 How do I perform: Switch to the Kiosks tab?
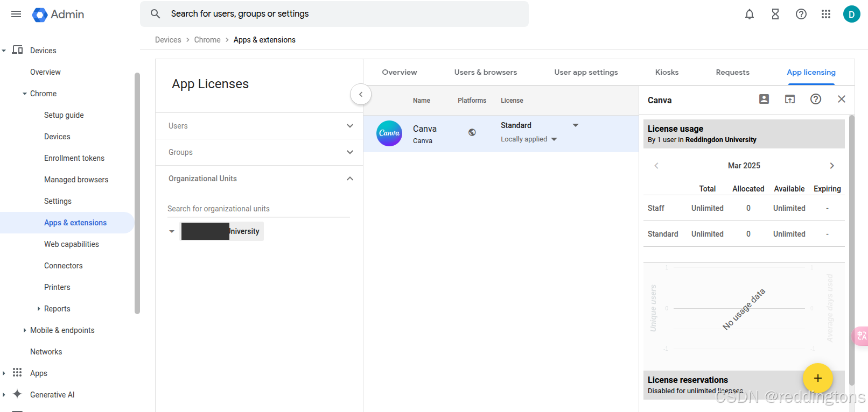(667, 72)
